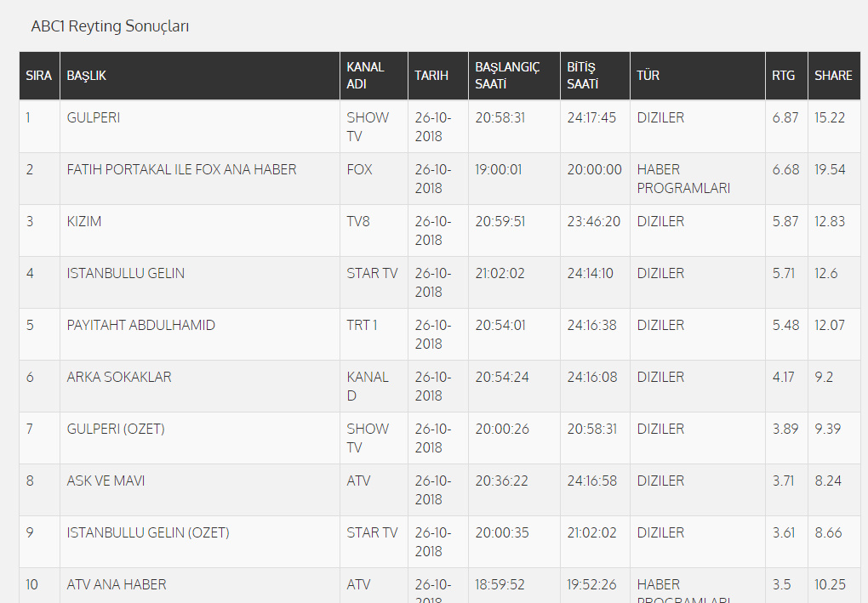Sort by the BAŞLIK column header
The image size is (868, 603).
coord(86,76)
